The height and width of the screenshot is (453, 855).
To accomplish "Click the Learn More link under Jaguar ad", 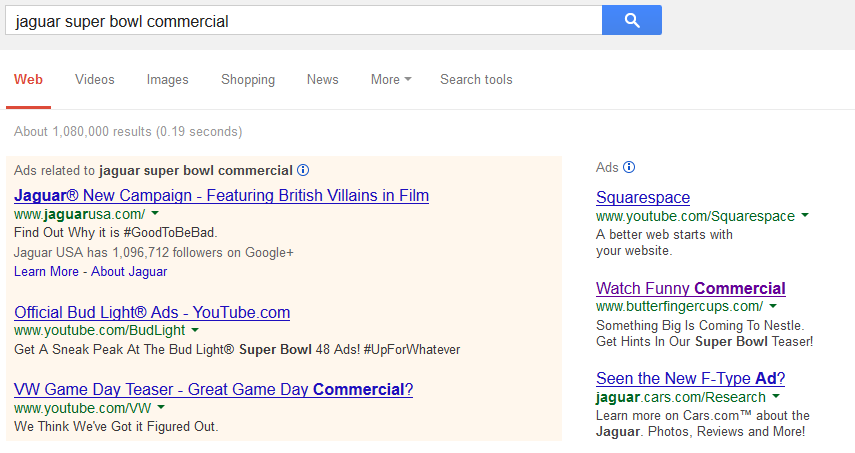I will point(46,271).
